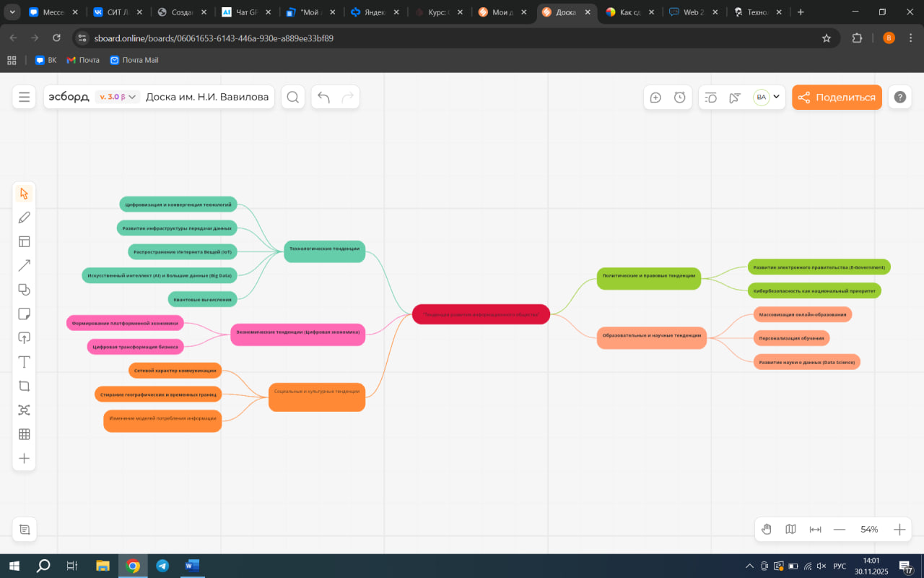The image size is (924, 578).
Task: Show hidden system tray icons
Action: point(749,566)
